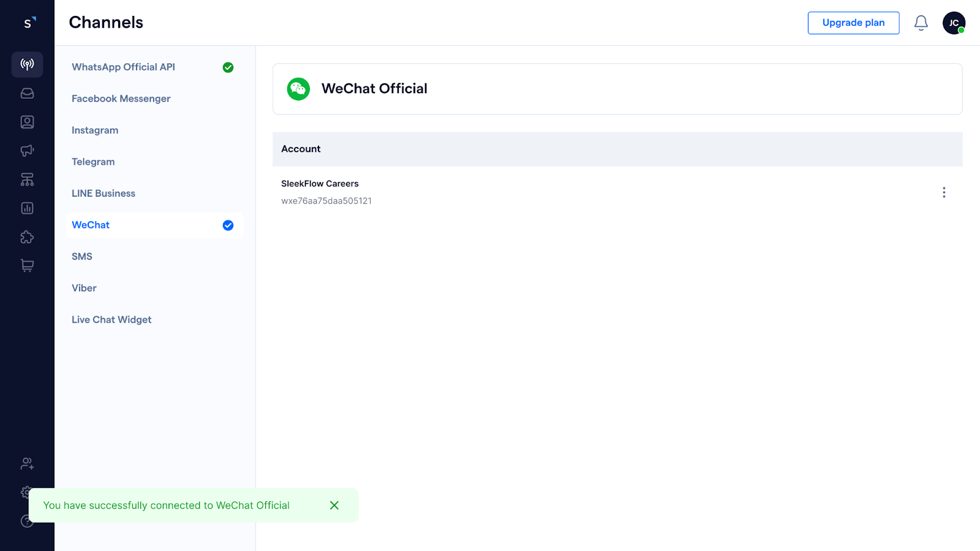Screen dimensions: 980x551
Task: Open the JC profile avatar
Action: point(954,23)
